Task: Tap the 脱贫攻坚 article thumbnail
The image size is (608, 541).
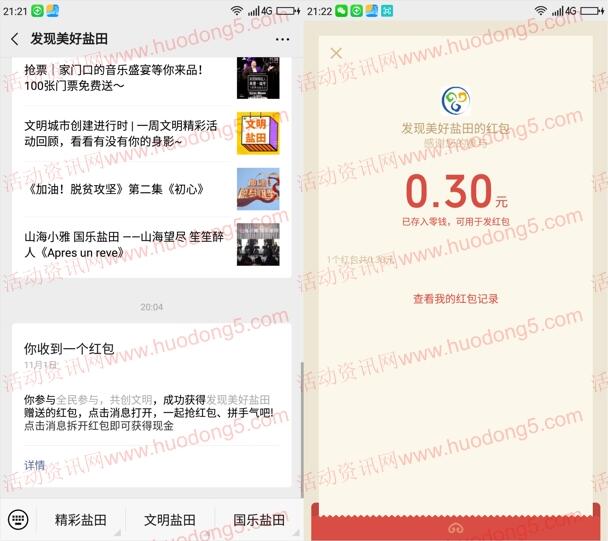Action: pyautogui.click(x=258, y=189)
